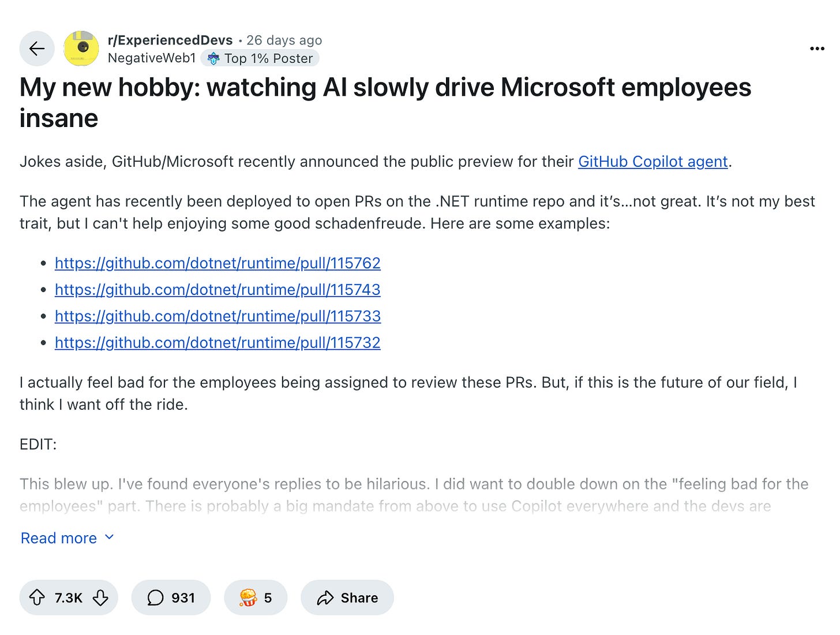
Task: Click the post title text
Action: (x=385, y=103)
